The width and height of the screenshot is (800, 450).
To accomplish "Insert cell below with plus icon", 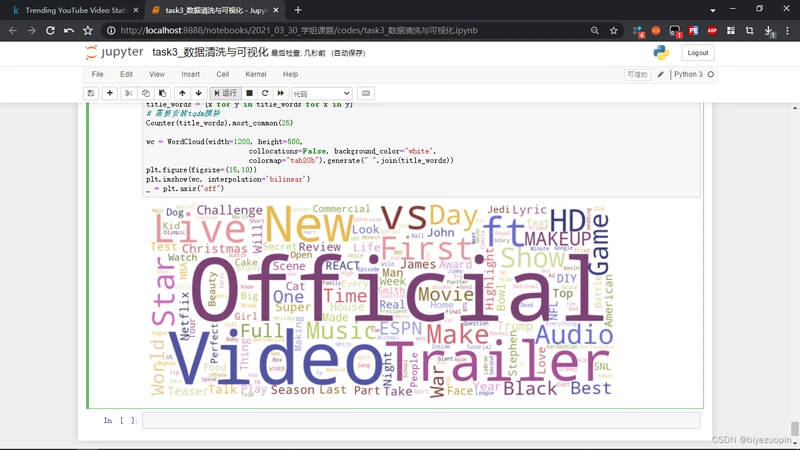I will (x=110, y=93).
